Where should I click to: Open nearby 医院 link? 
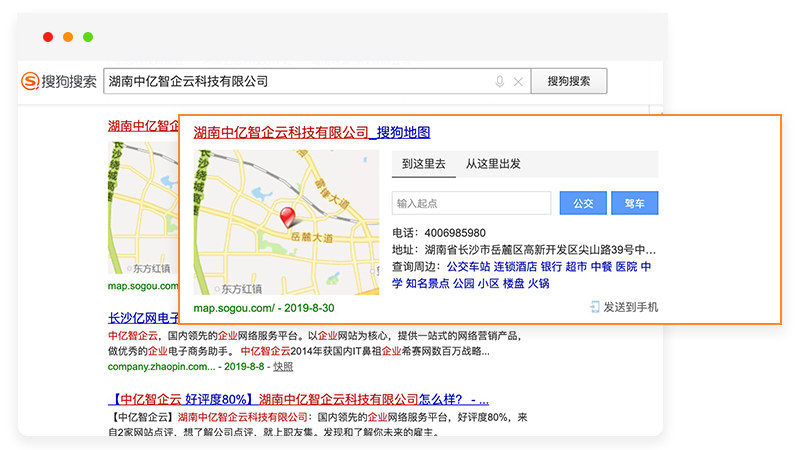pyautogui.click(x=626, y=267)
